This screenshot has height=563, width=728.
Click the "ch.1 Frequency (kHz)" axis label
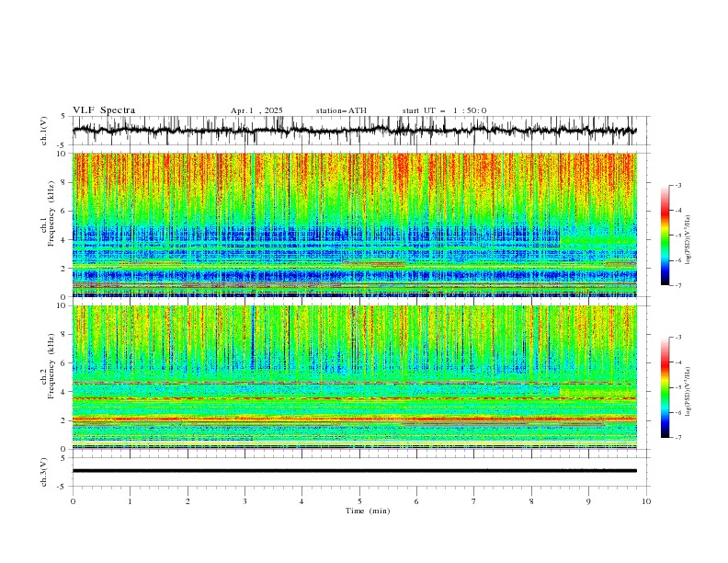pos(49,212)
